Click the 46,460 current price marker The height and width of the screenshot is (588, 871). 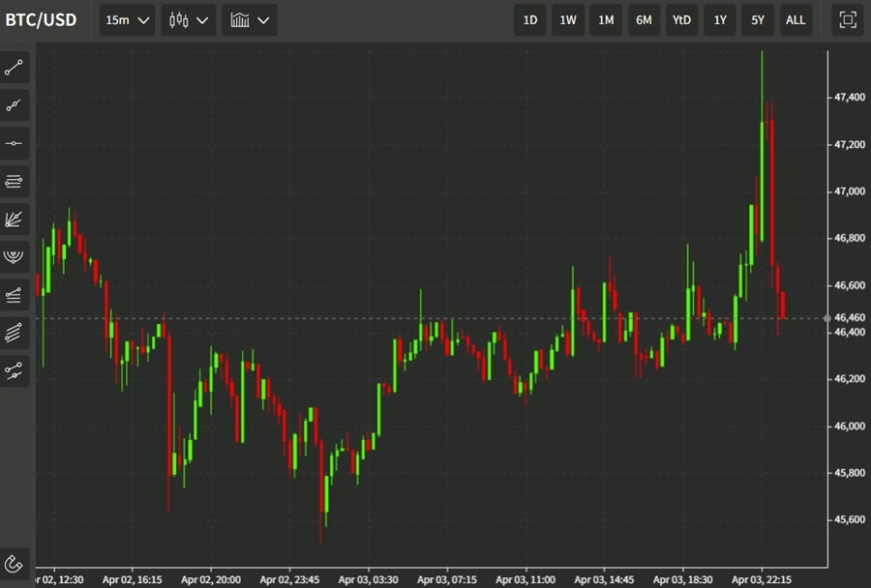coord(849,317)
